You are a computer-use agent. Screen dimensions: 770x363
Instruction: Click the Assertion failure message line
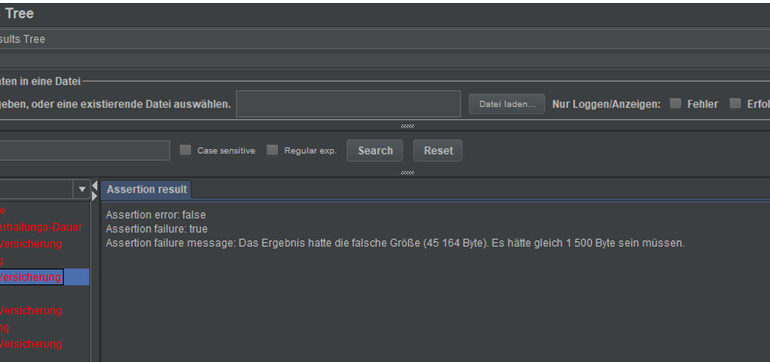pyautogui.click(x=395, y=243)
